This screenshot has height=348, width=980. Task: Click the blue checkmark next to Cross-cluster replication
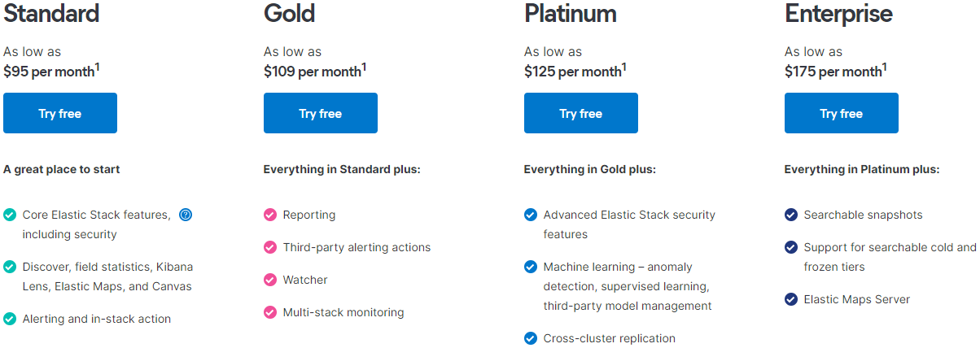pyautogui.click(x=531, y=338)
